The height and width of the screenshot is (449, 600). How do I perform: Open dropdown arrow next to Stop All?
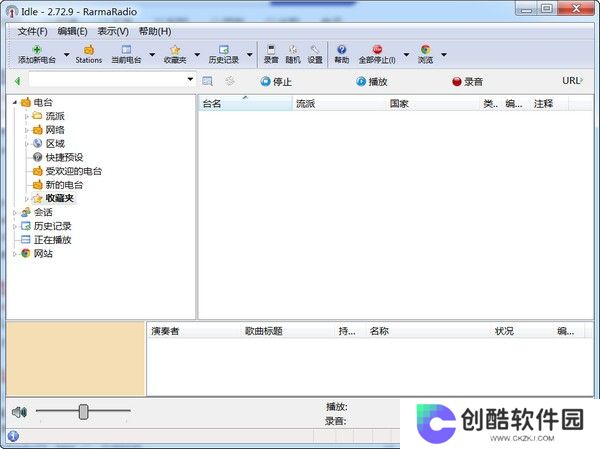[x=406, y=55]
